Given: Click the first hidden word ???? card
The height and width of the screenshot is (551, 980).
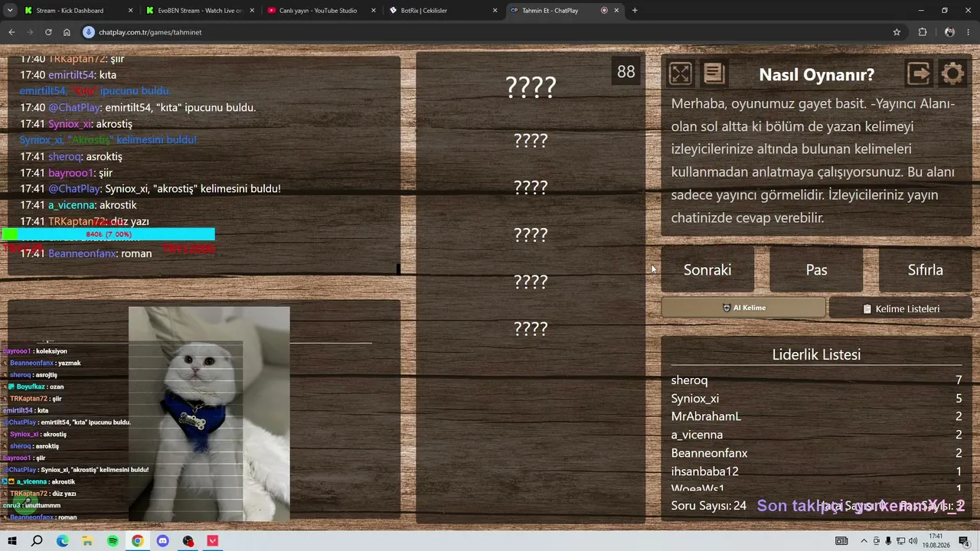Looking at the screenshot, I should click(x=531, y=87).
